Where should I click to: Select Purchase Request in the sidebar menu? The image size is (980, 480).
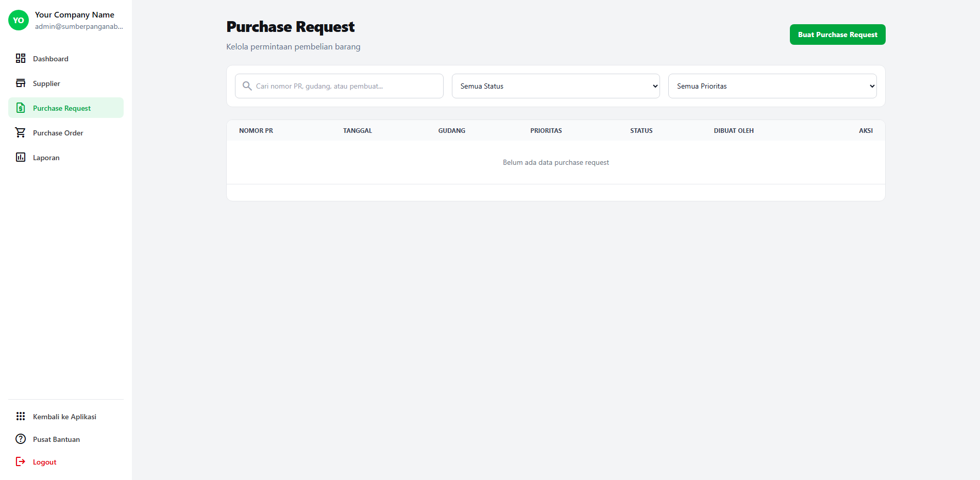pyautogui.click(x=61, y=108)
